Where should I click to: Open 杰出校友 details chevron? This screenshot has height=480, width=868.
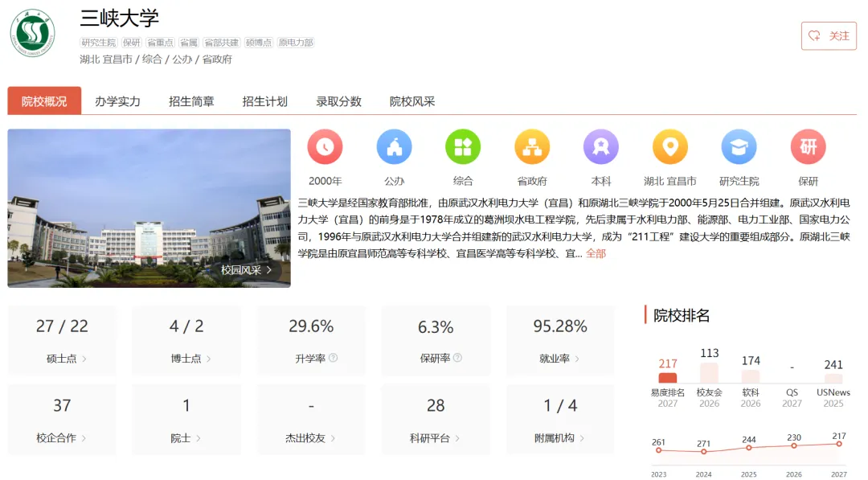(334, 438)
